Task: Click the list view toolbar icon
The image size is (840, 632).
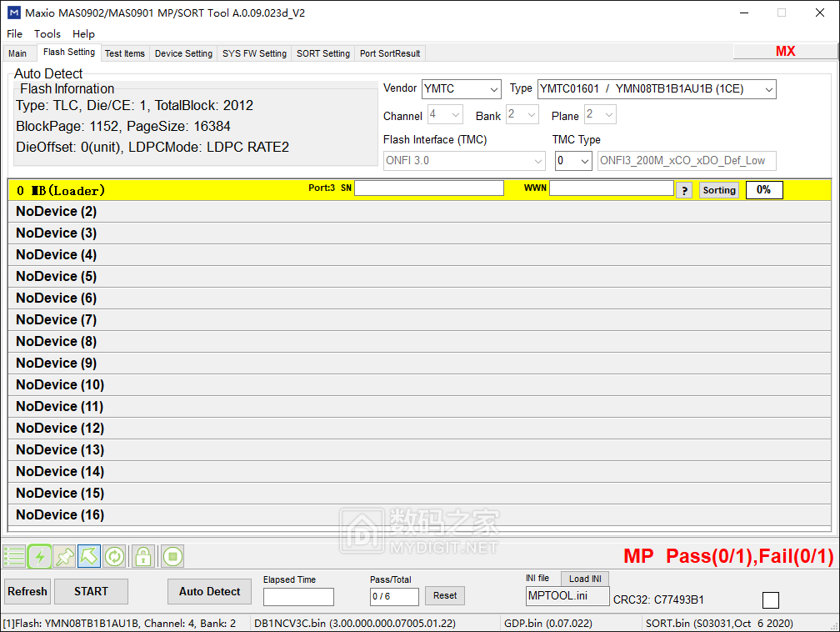Action: click(x=14, y=556)
